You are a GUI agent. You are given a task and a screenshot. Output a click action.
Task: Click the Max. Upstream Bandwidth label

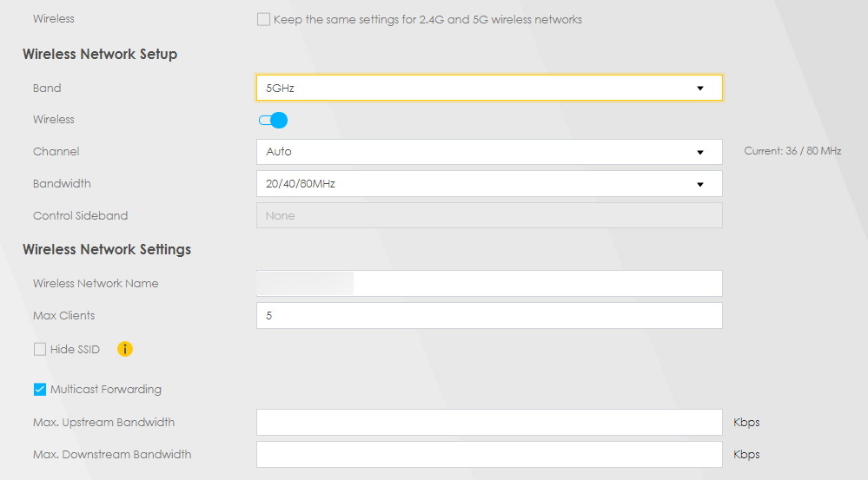coord(103,423)
